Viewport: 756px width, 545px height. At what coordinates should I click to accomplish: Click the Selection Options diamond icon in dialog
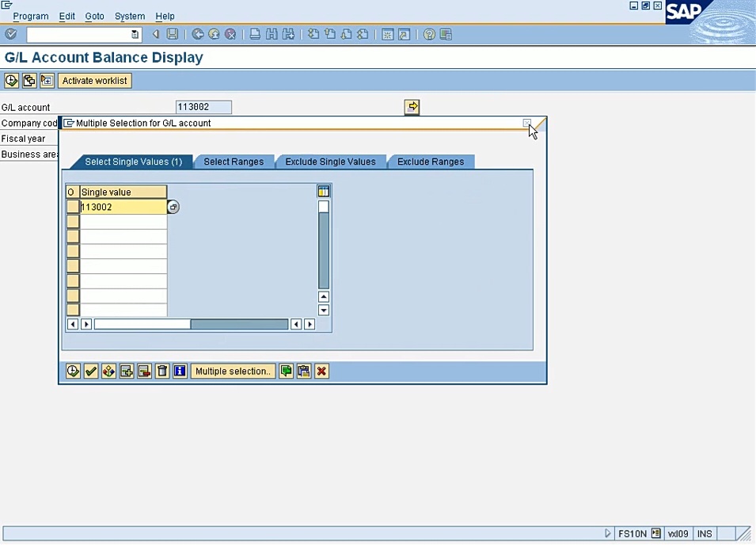[108, 371]
